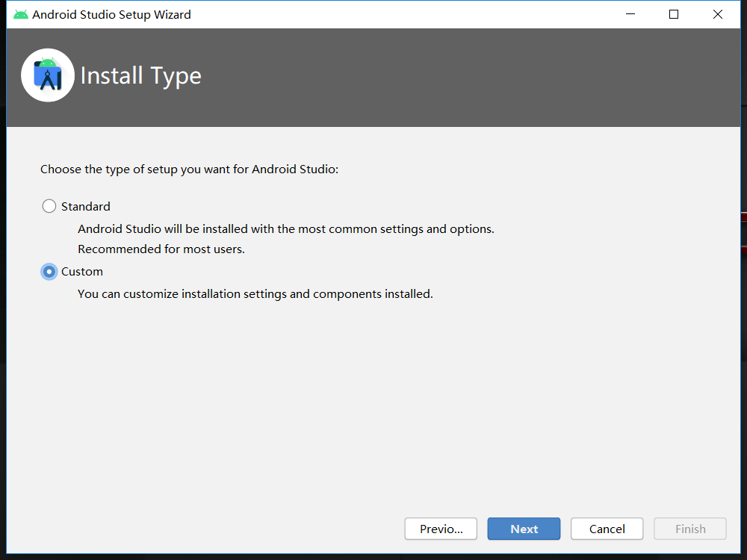This screenshot has width=747, height=560.
Task: Click the Custom option label text
Action: coord(82,272)
